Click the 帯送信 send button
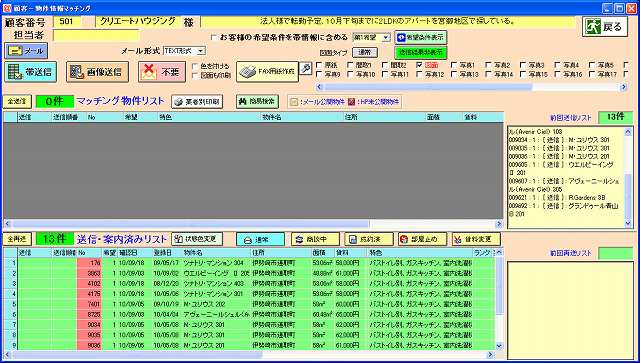This screenshot has height=363, width=640. (x=31, y=72)
